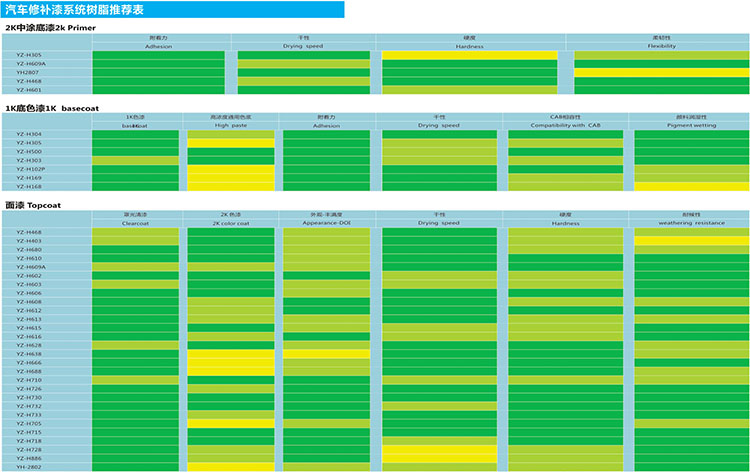Select row label YH2807 in Primer table

(28, 72)
